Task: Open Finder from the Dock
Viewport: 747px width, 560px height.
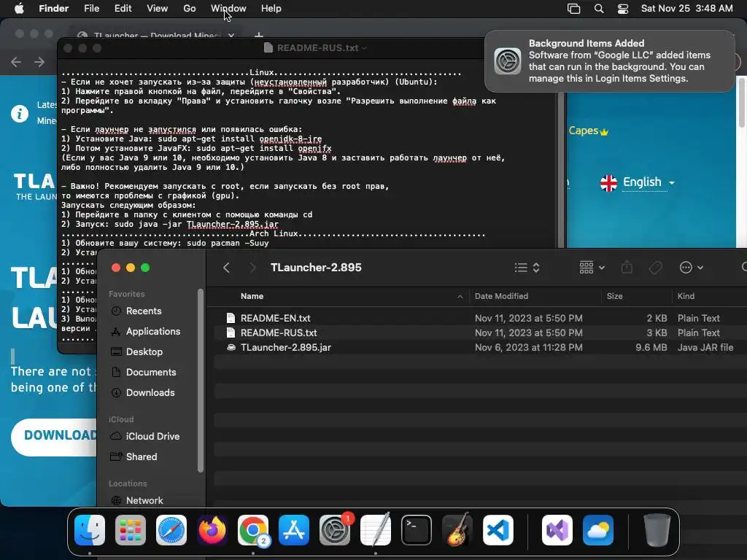Action: (x=90, y=530)
